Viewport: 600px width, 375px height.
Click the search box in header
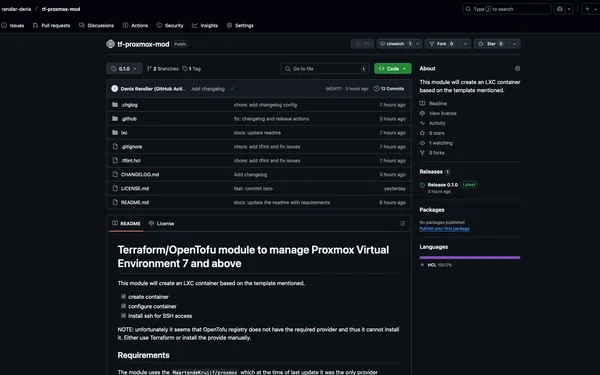pyautogui.click(x=507, y=9)
